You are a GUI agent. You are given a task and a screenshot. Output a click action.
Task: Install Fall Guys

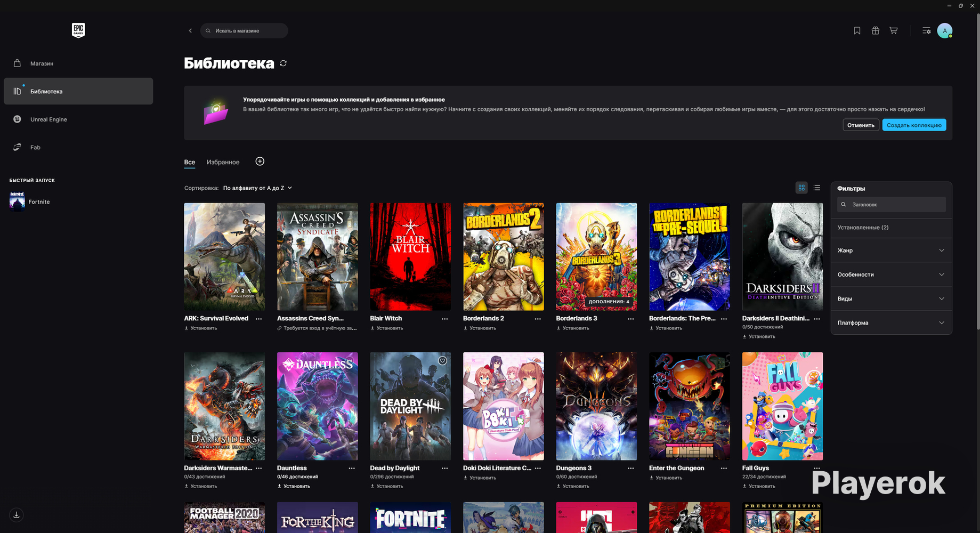coord(759,486)
